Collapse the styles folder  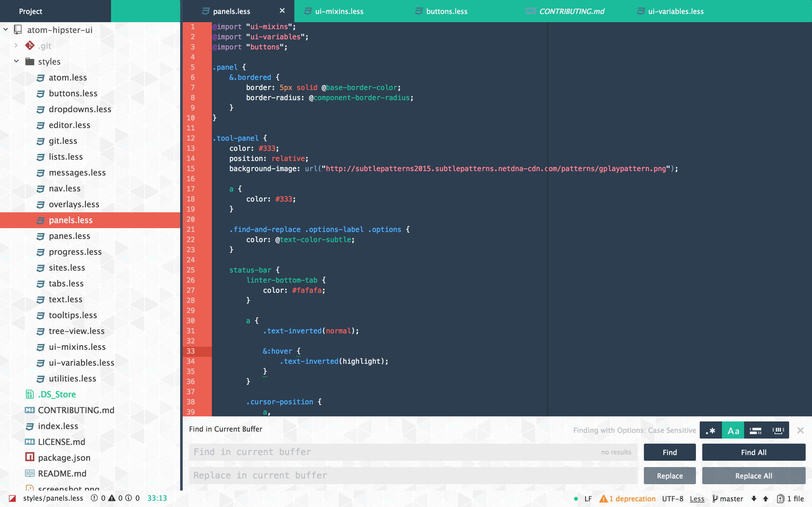(x=16, y=61)
